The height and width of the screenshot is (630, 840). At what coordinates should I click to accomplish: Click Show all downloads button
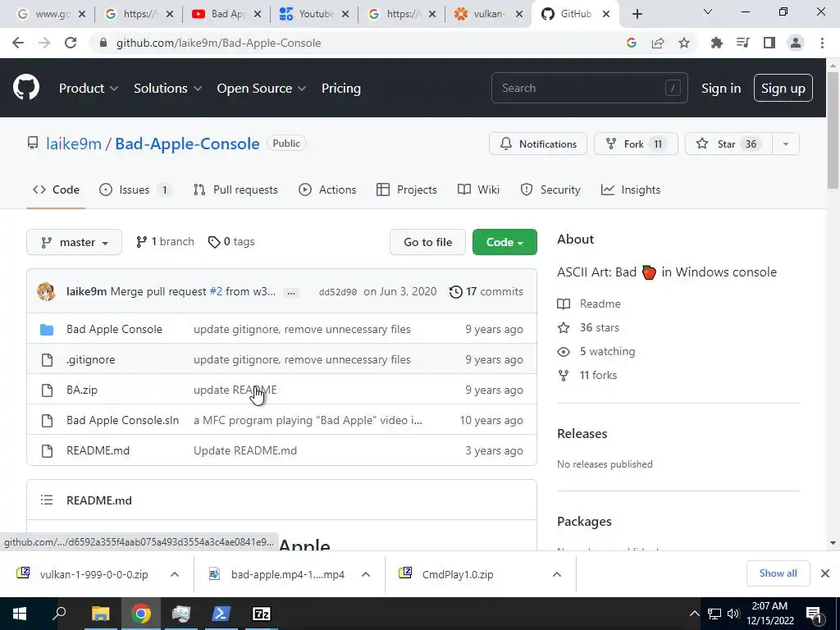(778, 573)
